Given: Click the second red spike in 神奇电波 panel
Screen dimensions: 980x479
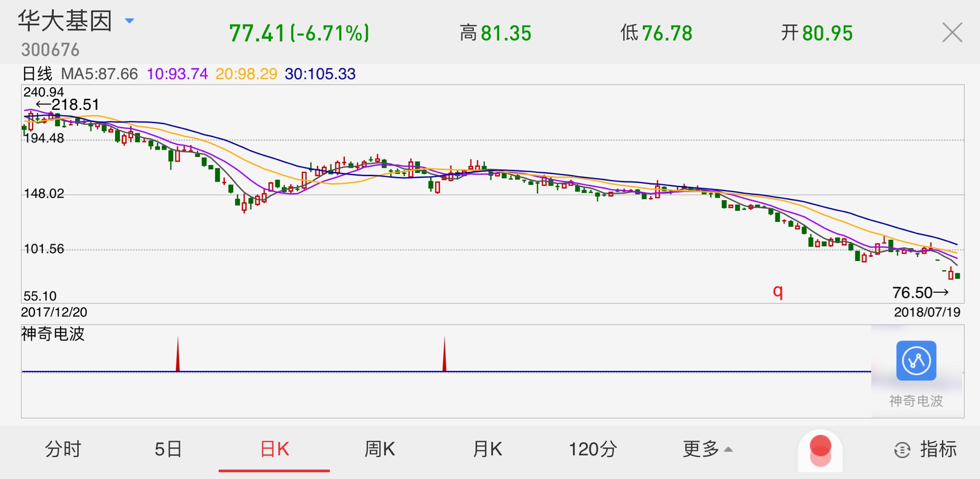Looking at the screenshot, I should (444, 353).
